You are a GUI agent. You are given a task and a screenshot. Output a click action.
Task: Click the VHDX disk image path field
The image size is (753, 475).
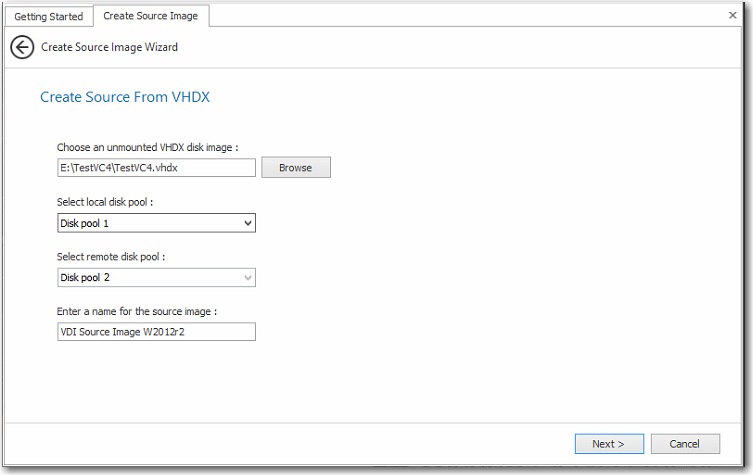point(155,168)
